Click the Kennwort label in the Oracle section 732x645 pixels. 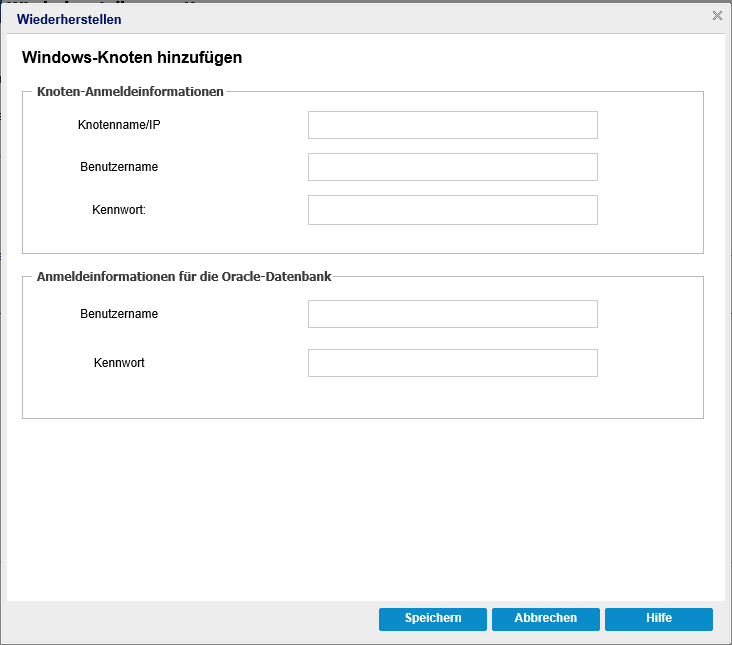tap(119, 363)
